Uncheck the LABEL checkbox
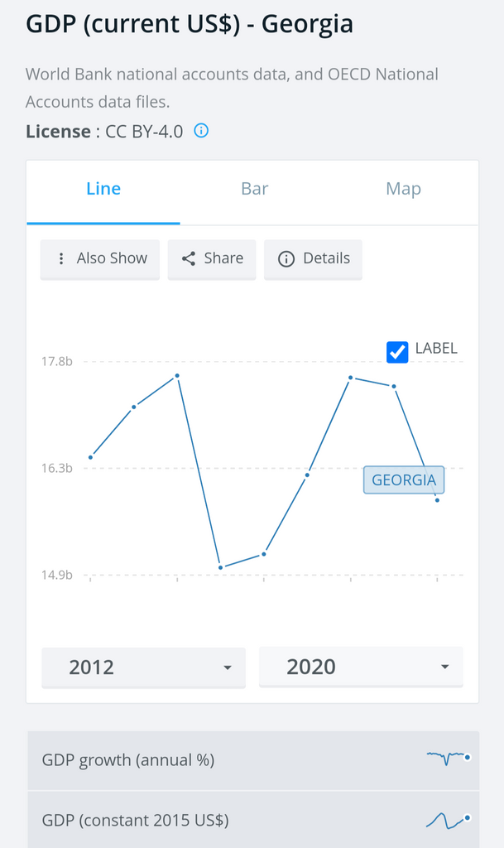 coord(397,351)
